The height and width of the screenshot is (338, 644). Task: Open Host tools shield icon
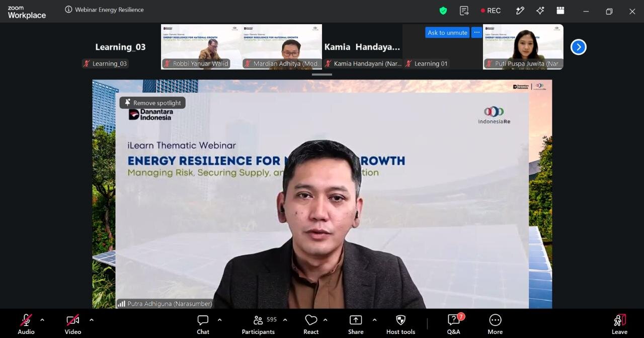click(400, 324)
